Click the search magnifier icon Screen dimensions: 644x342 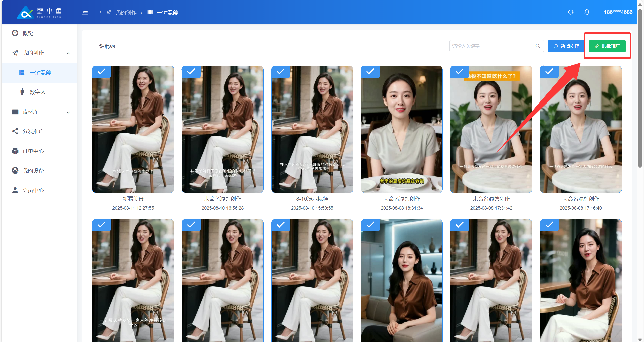(538, 46)
